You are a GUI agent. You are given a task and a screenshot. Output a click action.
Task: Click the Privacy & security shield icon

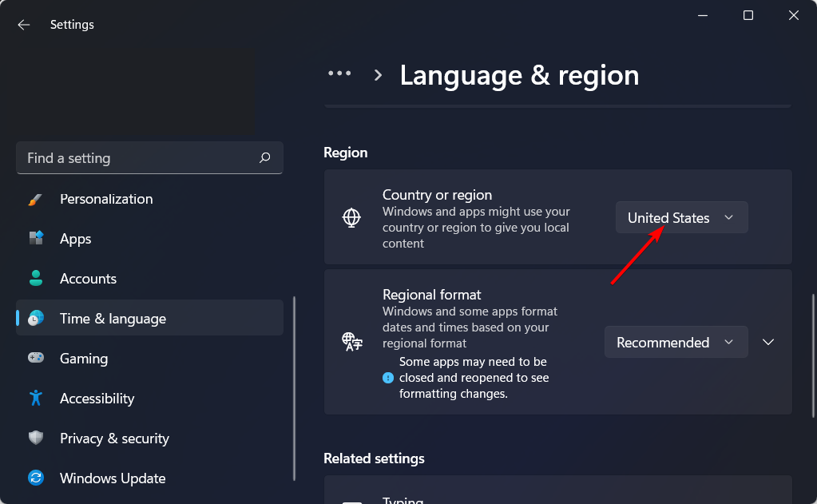click(x=36, y=438)
